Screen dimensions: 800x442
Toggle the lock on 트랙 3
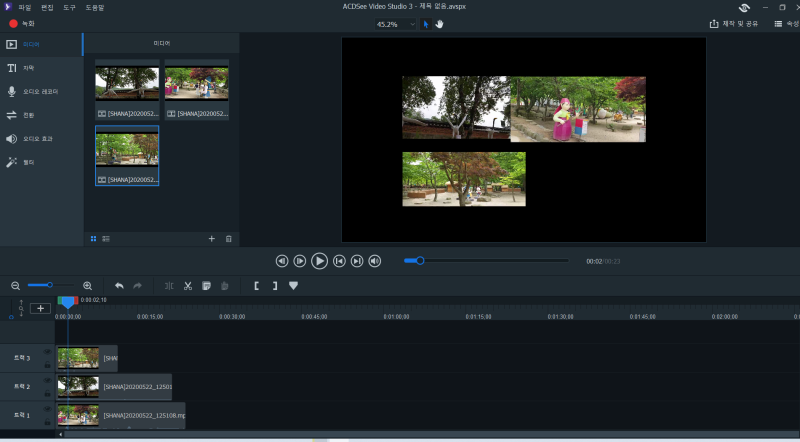pos(47,364)
